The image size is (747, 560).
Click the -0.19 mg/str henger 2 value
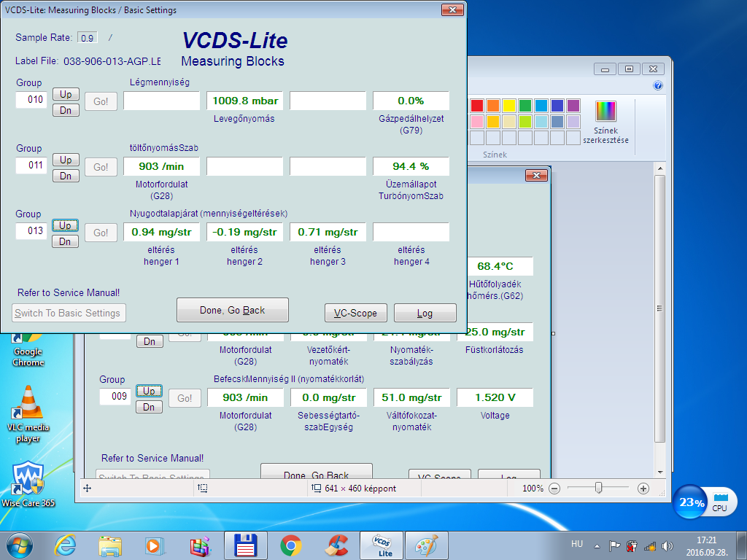click(245, 233)
